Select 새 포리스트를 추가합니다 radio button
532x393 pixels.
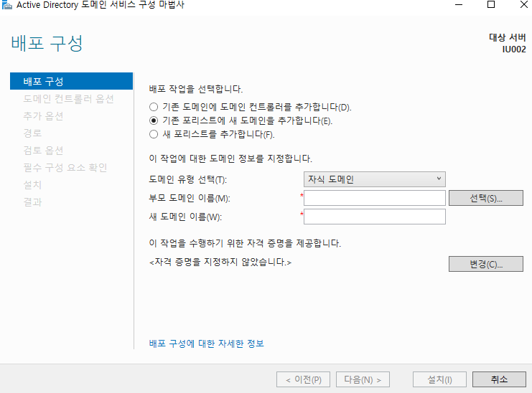click(154, 134)
